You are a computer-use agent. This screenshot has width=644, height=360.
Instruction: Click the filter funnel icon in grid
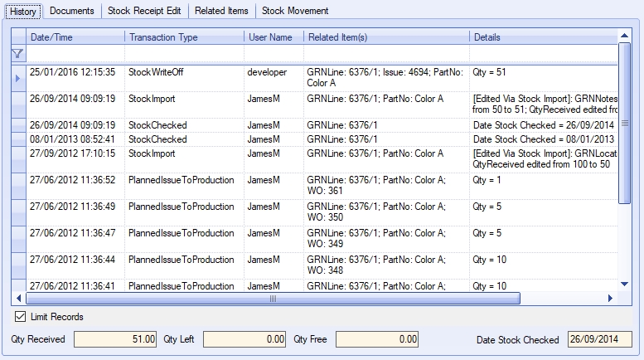click(x=17, y=53)
